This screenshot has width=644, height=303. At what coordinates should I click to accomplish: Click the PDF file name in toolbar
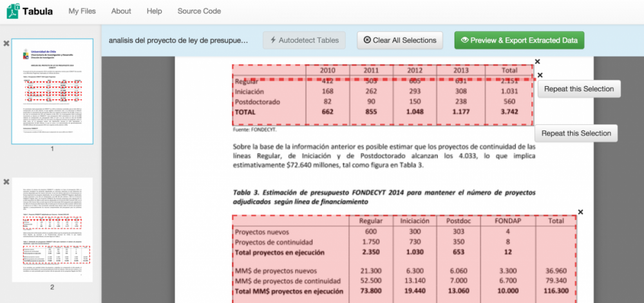178,41
